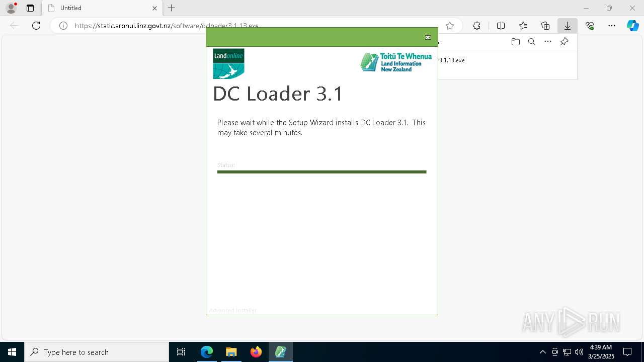Screen dimensions: 644x362
Task: Close the DC Loader installer dialog
Action: tap(428, 37)
